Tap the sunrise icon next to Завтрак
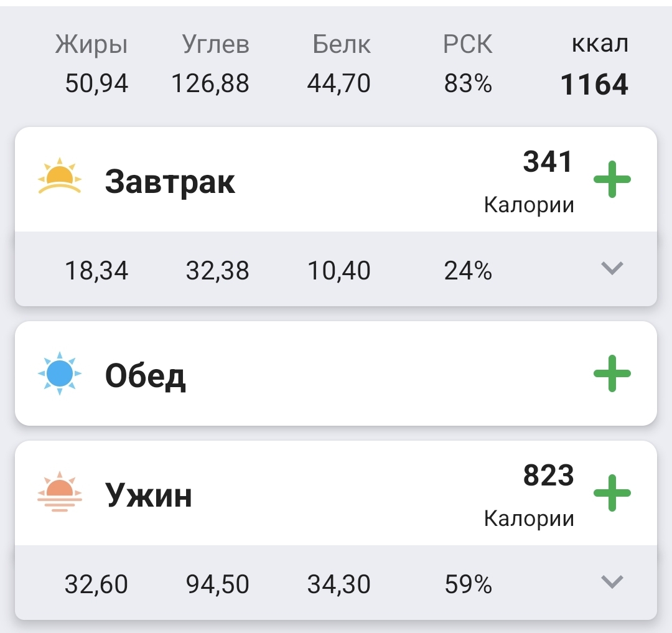Screen dimensions: 672x633 coord(60,179)
